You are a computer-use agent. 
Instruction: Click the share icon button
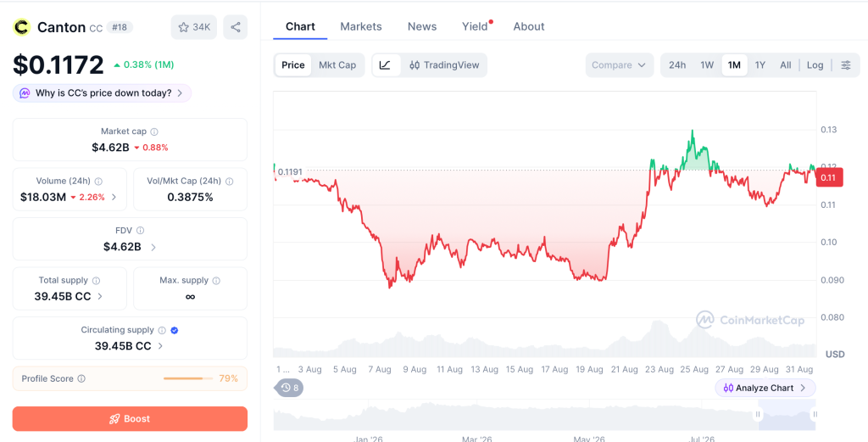point(236,27)
